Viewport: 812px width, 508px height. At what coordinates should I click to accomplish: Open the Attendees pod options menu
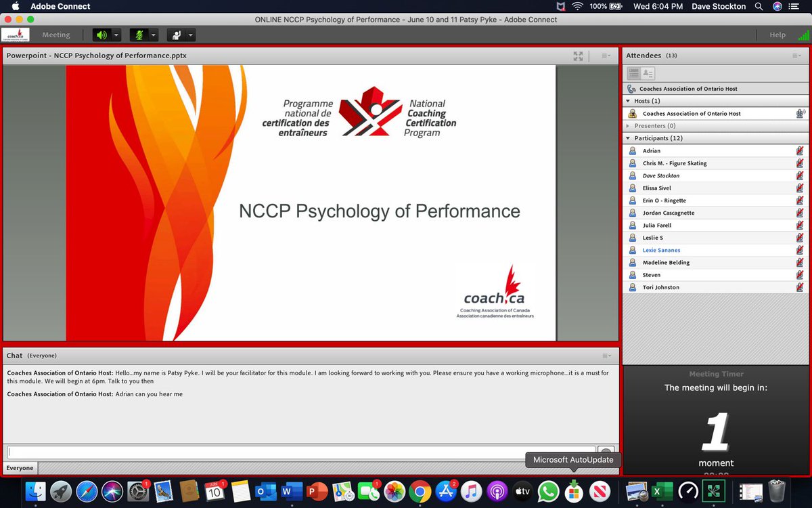click(798, 55)
